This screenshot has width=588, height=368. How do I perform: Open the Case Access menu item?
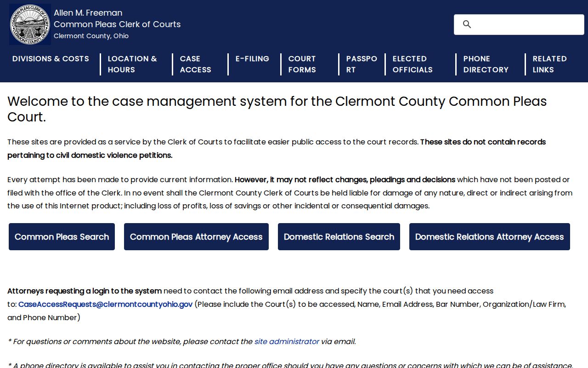pos(196,64)
